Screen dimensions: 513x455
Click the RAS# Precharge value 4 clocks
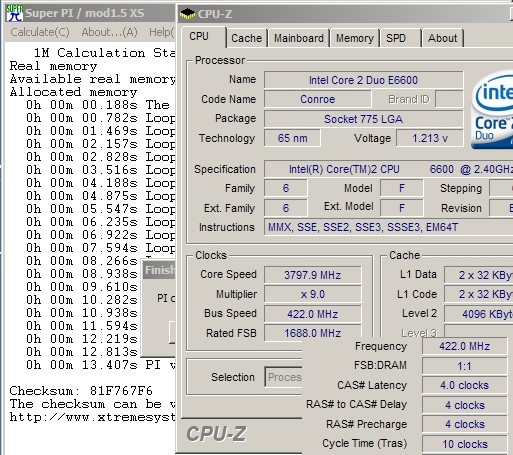pyautogui.click(x=464, y=424)
